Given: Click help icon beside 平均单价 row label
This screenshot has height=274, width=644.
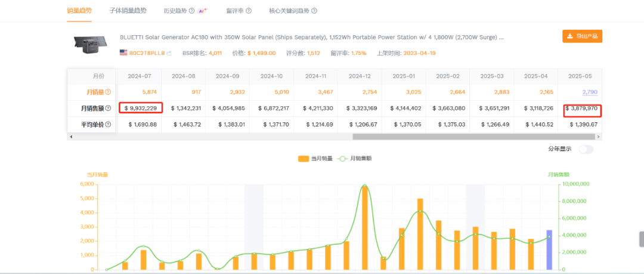Looking at the screenshot, I should (108, 124).
